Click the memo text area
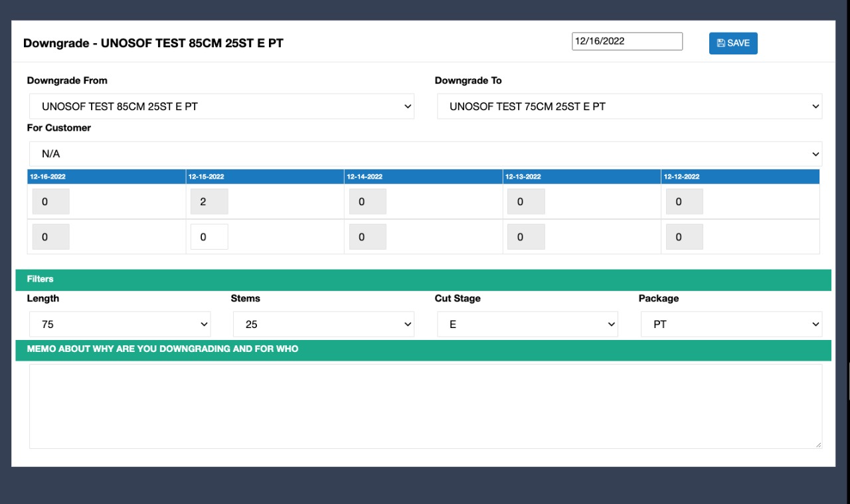 tap(426, 406)
